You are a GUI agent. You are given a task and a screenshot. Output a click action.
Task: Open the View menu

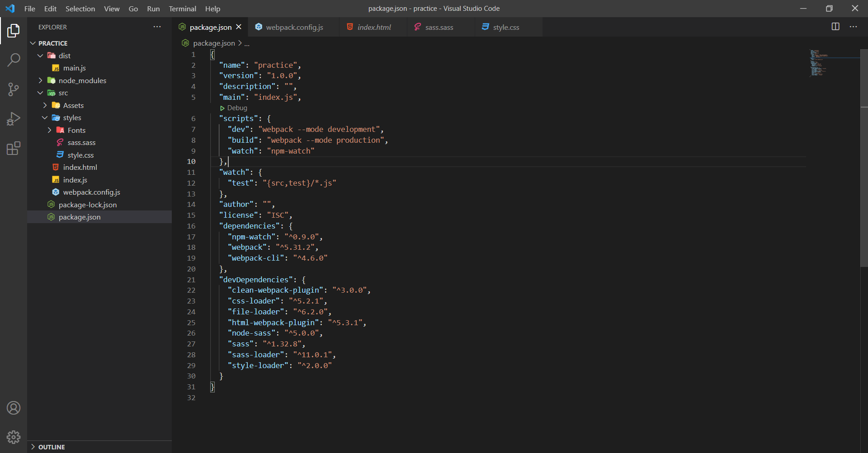(112, 9)
